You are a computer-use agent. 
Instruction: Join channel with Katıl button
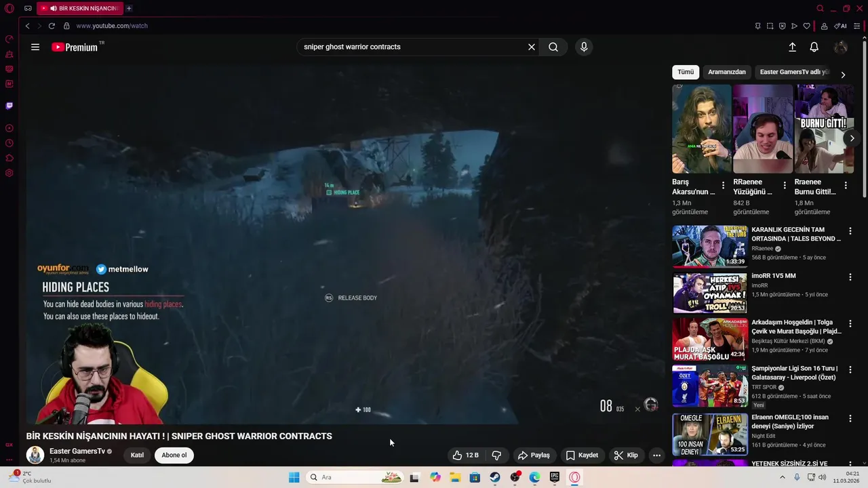[137, 455]
